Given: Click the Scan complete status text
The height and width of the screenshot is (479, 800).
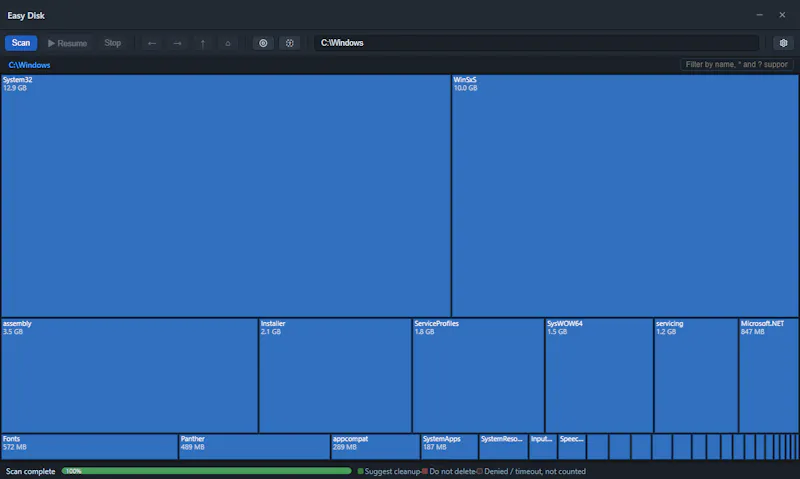Looking at the screenshot, I should (30, 471).
